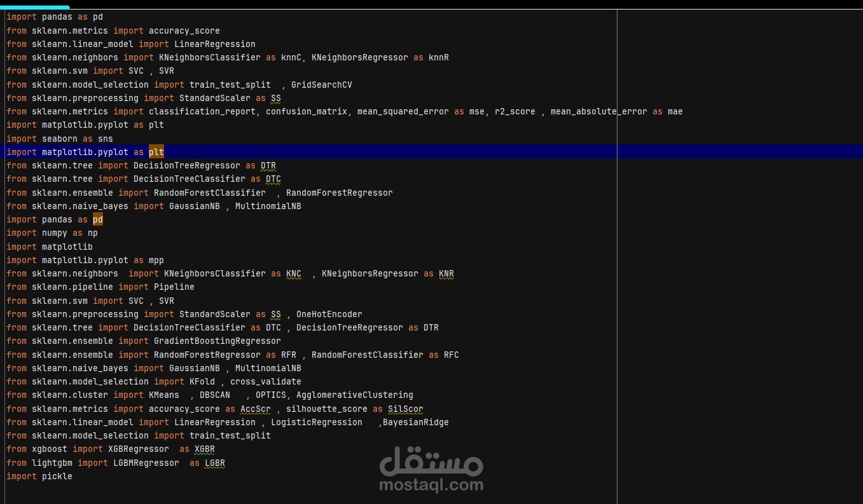Click the lightgbm package name

click(x=52, y=463)
